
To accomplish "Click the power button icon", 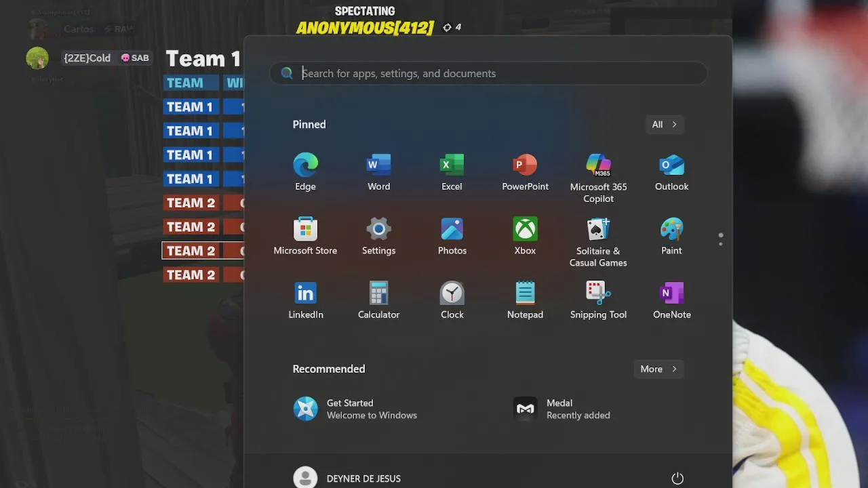I will 677,479.
